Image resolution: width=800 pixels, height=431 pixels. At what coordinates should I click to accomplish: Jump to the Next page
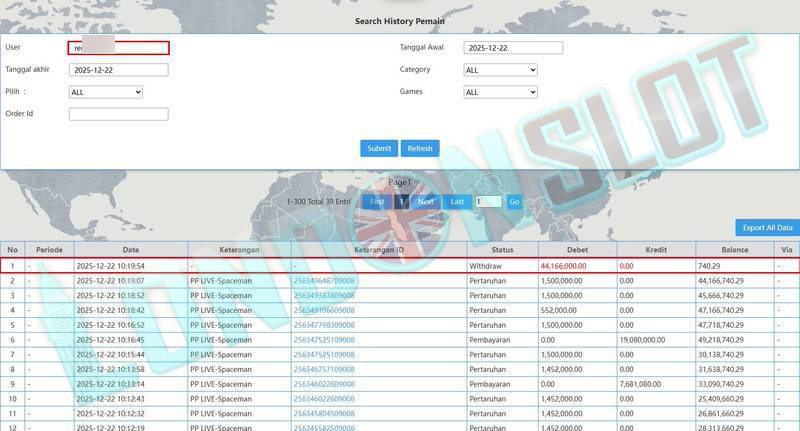click(426, 202)
